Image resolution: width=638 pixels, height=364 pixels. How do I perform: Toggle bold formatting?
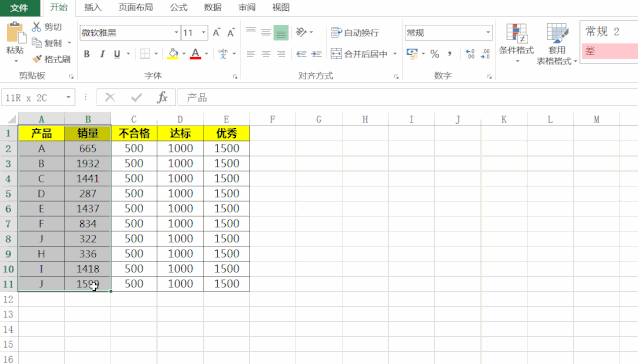pos(87,54)
